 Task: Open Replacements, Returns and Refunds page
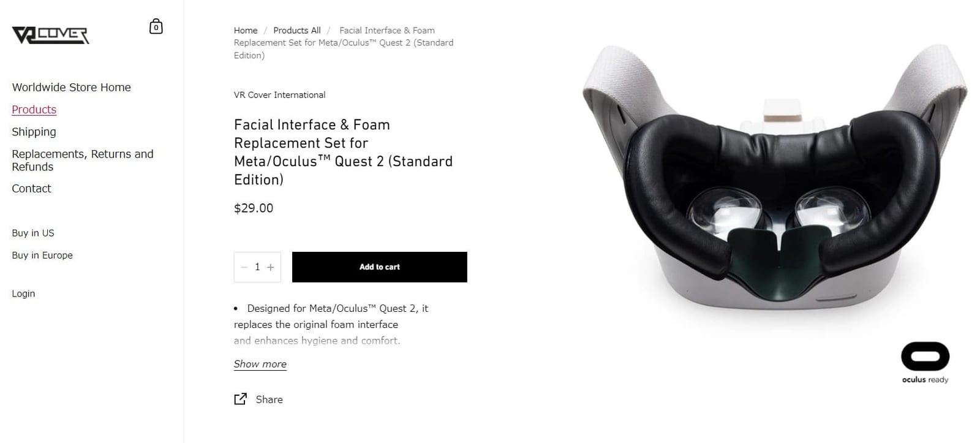[x=83, y=161]
